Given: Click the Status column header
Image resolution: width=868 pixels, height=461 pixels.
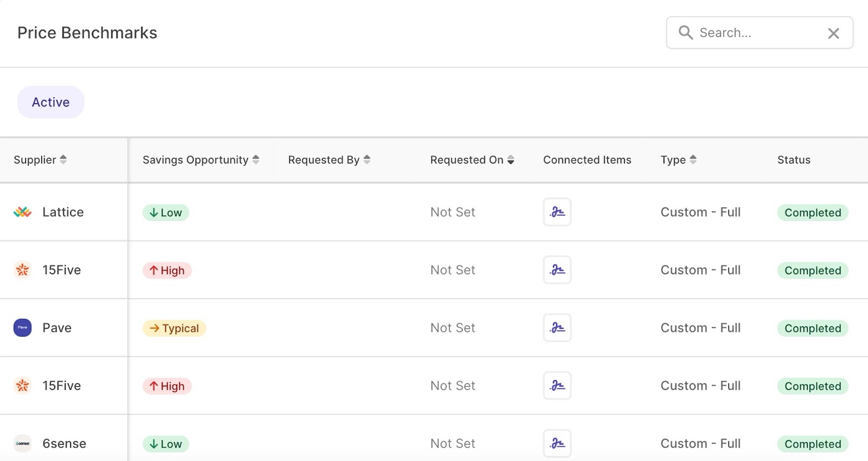Looking at the screenshot, I should click(x=794, y=160).
